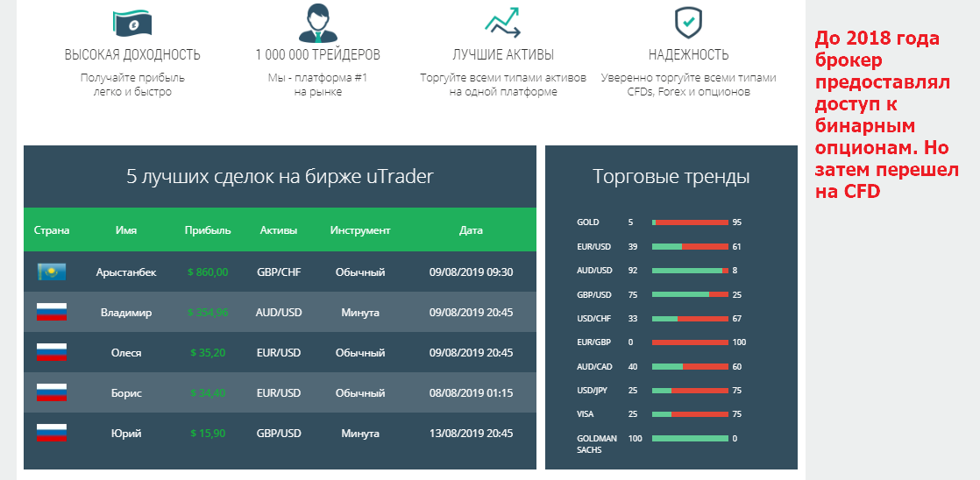This screenshot has width=980, height=480.
Task: Click the EUR/GBP label in trends
Action: [x=594, y=342]
